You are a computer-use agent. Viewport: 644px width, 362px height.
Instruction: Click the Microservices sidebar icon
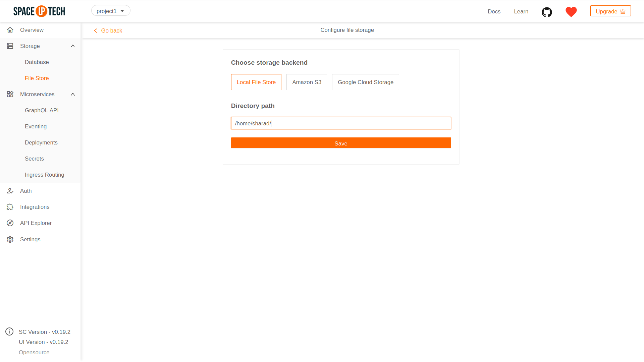[x=10, y=94]
